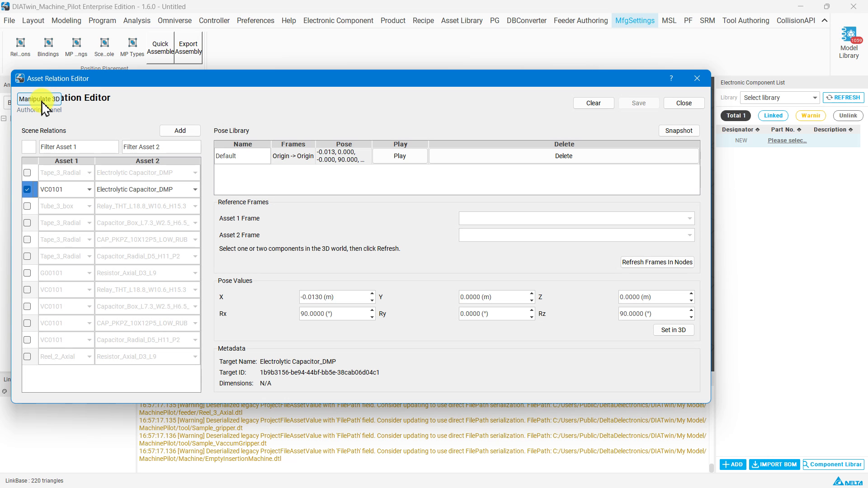Open the MP Types ribbon icon

[132, 47]
